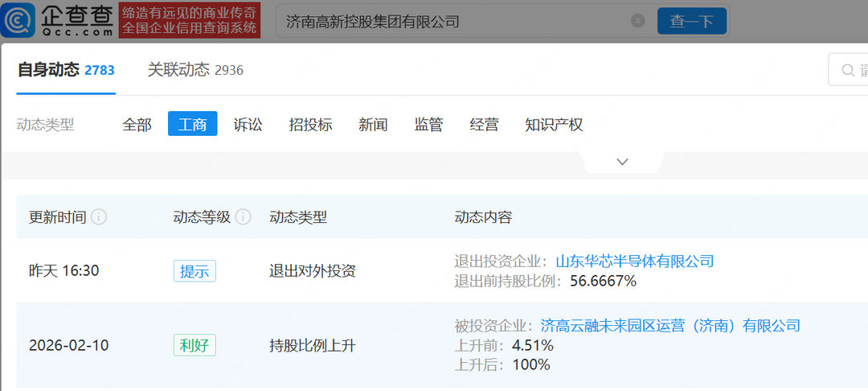Filter by 招投标 type

coord(310,125)
